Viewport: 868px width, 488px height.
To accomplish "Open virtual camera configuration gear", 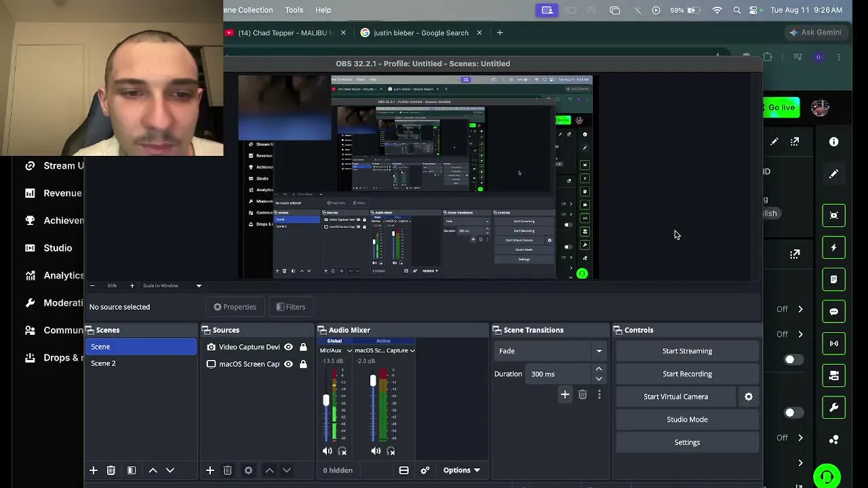I will click(x=749, y=396).
